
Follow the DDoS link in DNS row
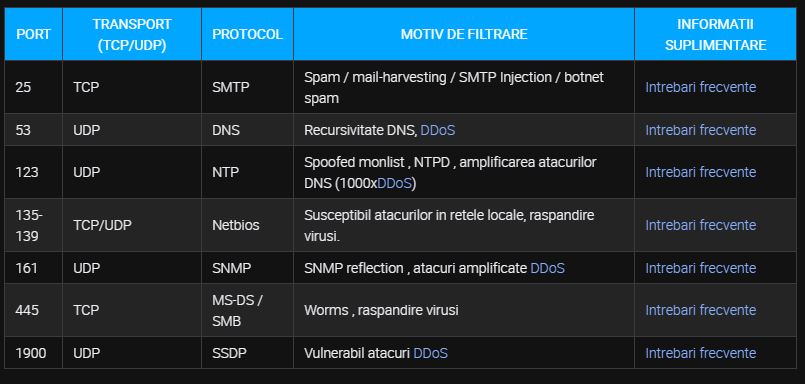pyautogui.click(x=437, y=130)
